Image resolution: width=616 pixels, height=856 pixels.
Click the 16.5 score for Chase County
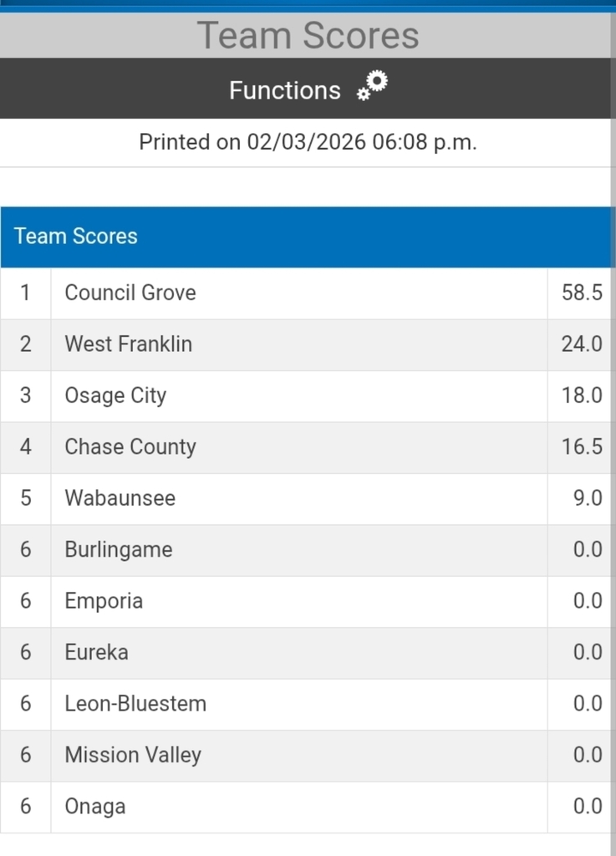[x=582, y=446]
